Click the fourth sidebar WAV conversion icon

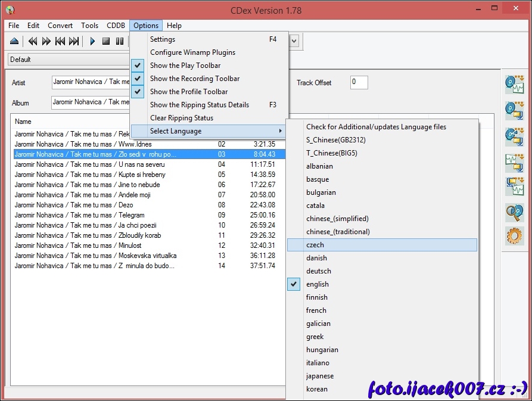[514, 161]
